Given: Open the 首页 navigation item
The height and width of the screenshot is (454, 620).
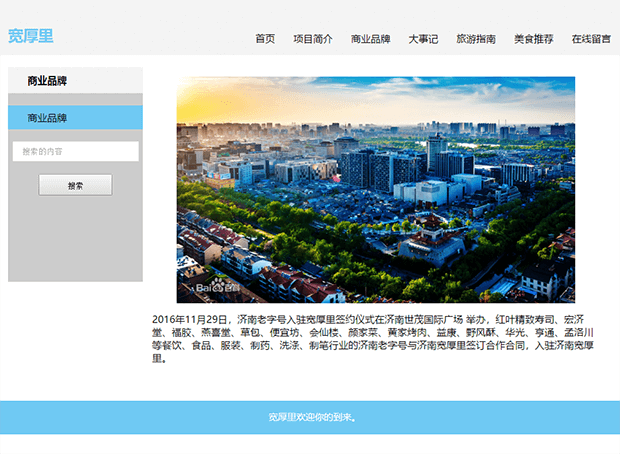Looking at the screenshot, I should tap(265, 39).
